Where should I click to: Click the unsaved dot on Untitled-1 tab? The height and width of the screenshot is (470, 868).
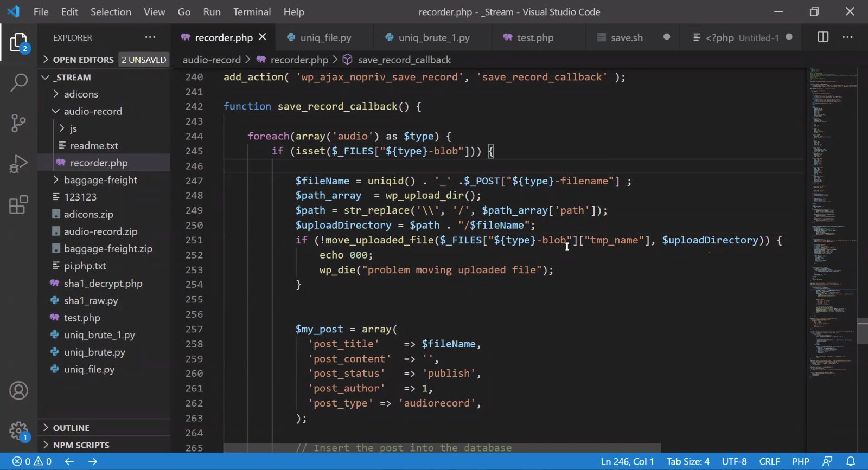click(x=789, y=37)
